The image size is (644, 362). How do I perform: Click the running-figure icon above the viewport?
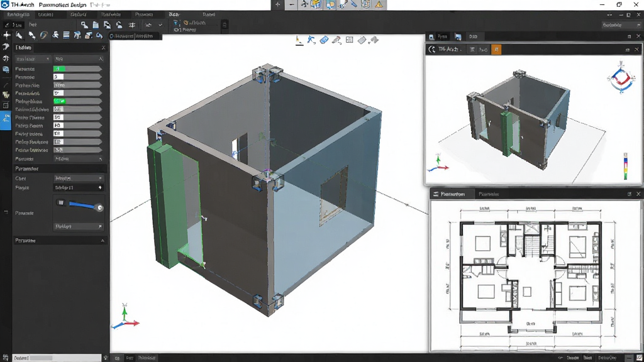[311, 40]
